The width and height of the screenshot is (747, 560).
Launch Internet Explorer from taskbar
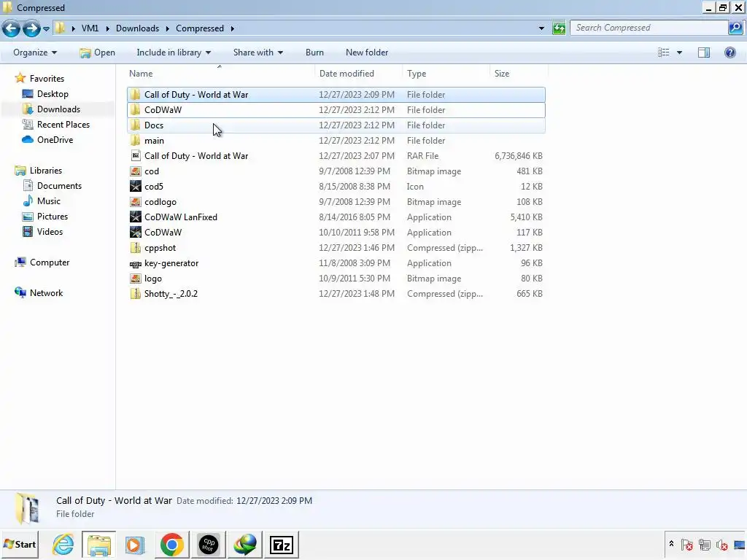(x=63, y=544)
